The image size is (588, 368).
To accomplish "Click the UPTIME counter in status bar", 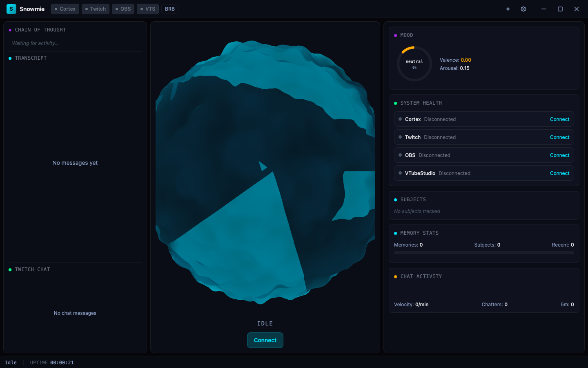I will [x=52, y=363].
